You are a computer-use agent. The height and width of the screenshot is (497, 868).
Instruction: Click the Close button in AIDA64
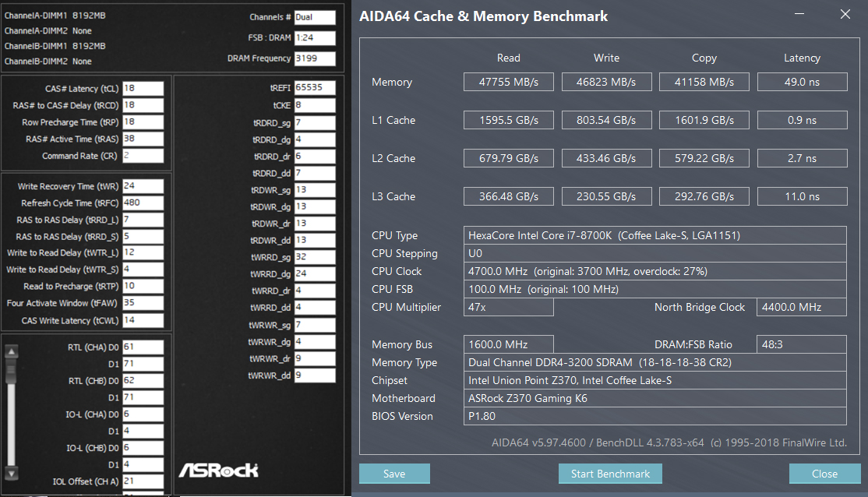[x=824, y=474]
